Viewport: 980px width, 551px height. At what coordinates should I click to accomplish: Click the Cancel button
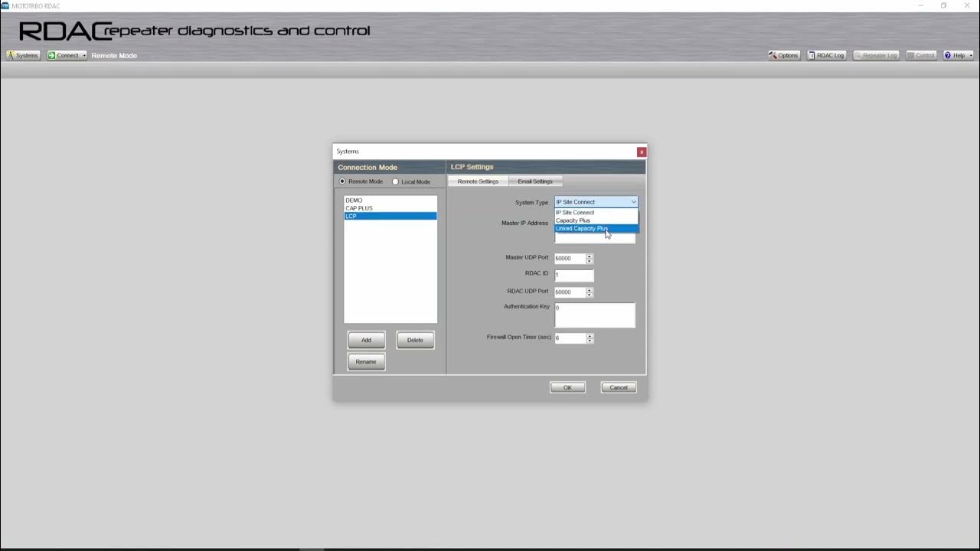point(619,387)
